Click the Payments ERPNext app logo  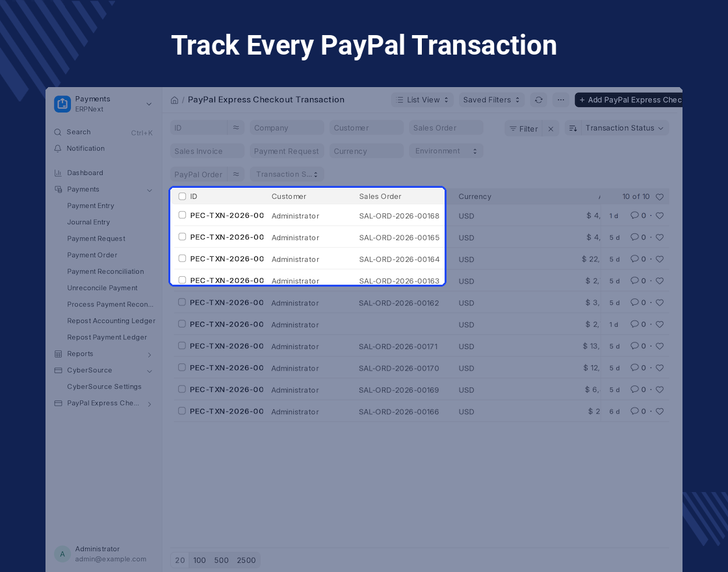[62, 103]
